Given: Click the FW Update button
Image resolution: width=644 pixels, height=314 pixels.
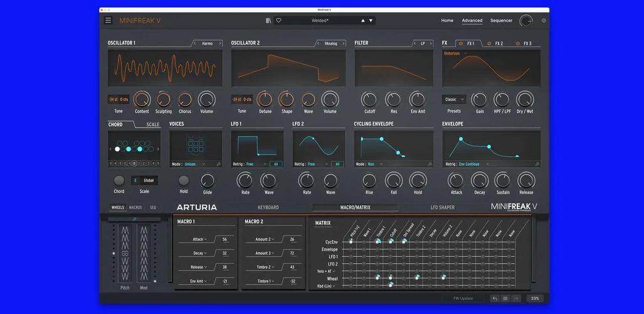Looking at the screenshot, I should [x=462, y=298].
